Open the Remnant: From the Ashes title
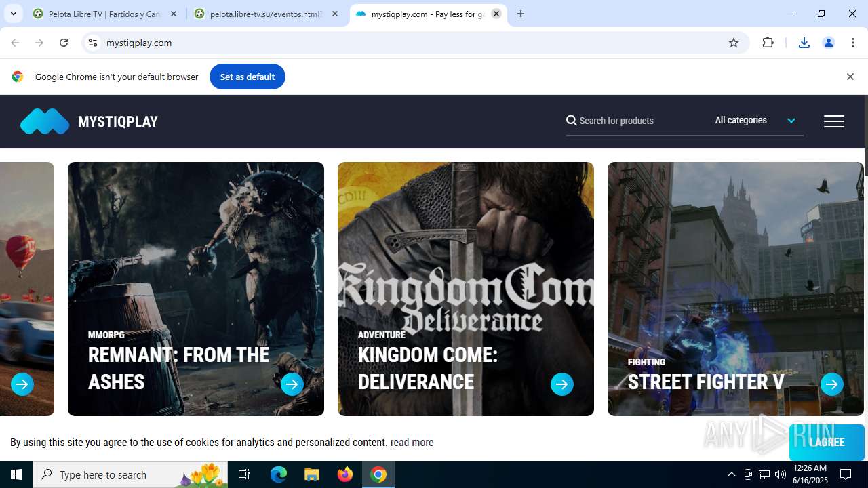The height and width of the screenshot is (488, 868). (179, 368)
